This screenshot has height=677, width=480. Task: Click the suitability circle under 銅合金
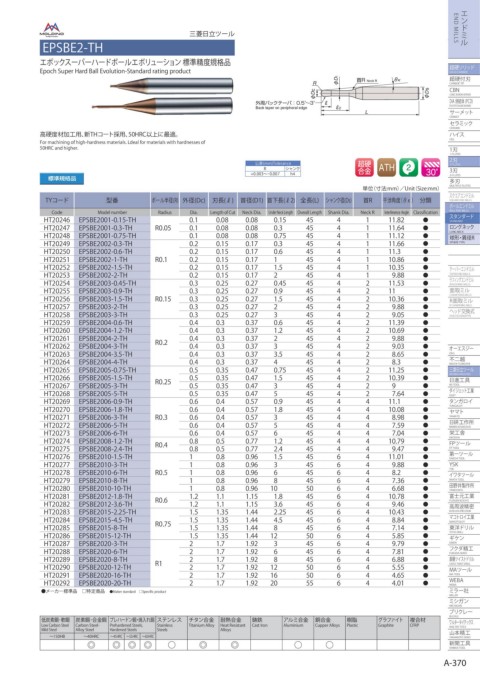[329, 645]
